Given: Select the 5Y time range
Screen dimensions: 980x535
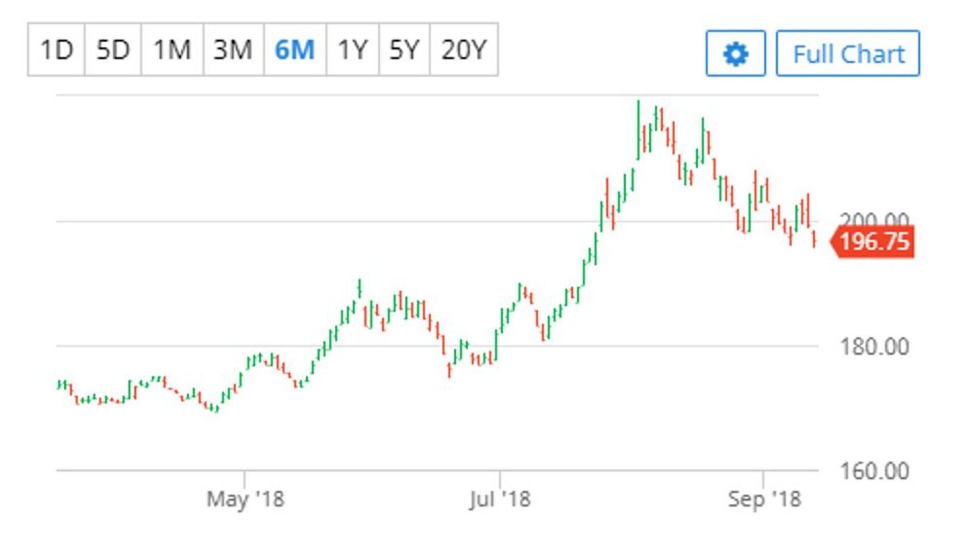Looking at the screenshot, I should point(404,50).
